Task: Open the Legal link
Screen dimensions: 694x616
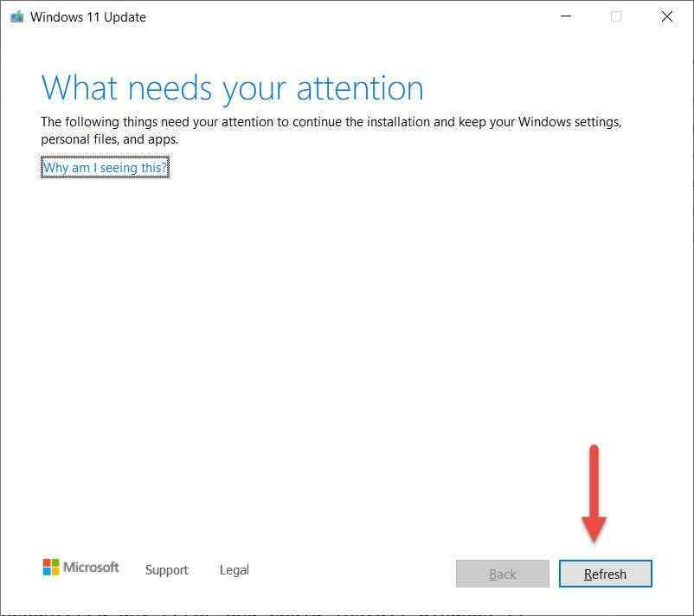Action: tap(235, 569)
